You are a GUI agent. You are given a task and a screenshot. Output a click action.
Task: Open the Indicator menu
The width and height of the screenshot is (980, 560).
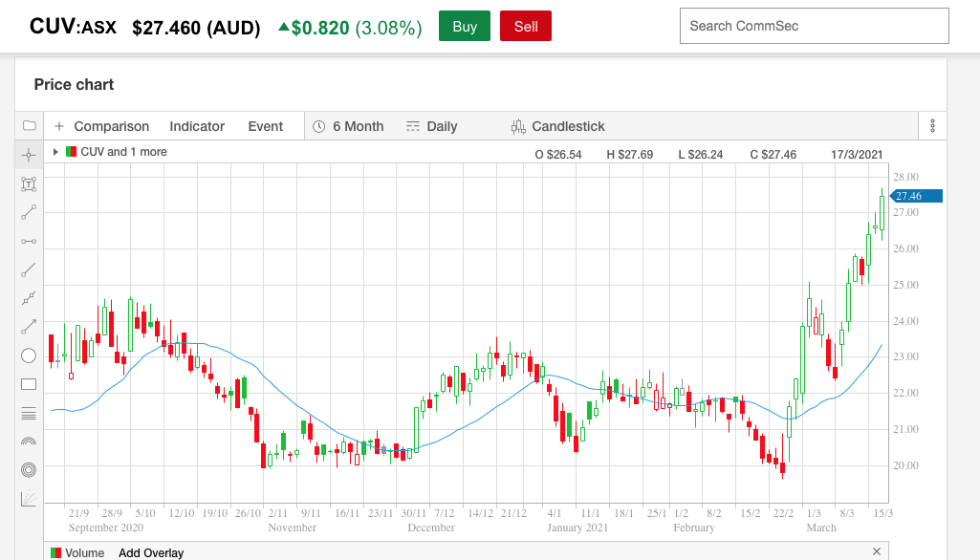point(197,126)
